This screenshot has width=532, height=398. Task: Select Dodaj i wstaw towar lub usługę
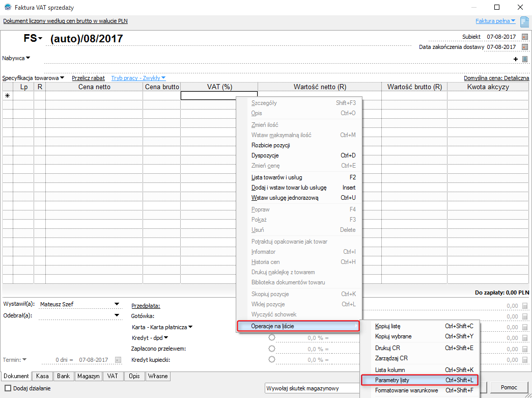tap(299, 188)
